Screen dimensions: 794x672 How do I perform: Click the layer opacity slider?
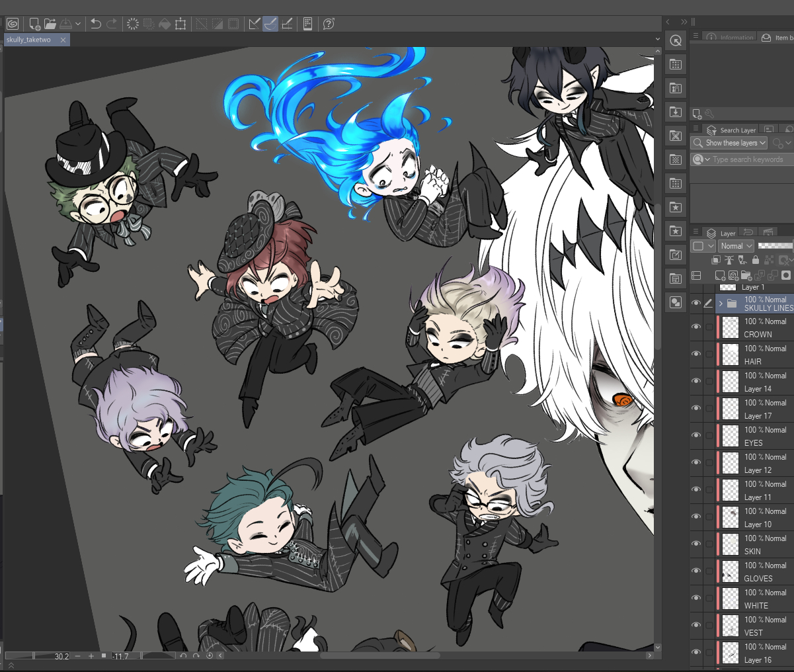[775, 246]
